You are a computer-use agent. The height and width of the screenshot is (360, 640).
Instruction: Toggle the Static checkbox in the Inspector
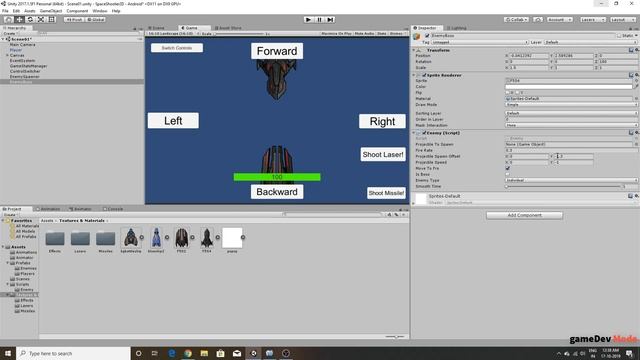(x=619, y=36)
